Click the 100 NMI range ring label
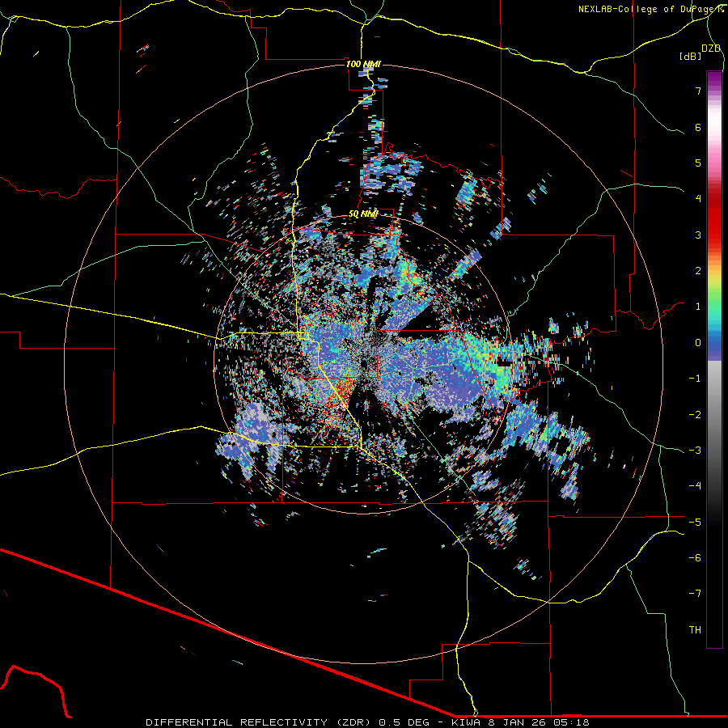 coord(363,64)
